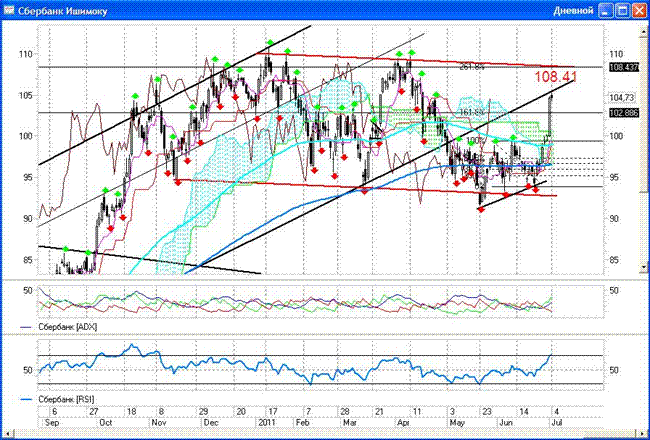Select the Сбербанк Ишимоку window title
This screenshot has width=650, height=440.
tap(62, 11)
